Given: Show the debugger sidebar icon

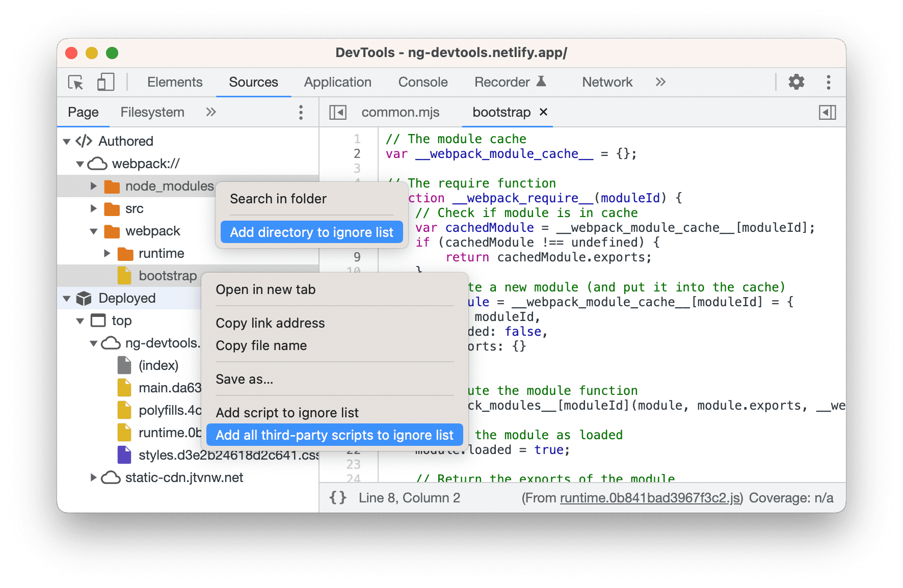Looking at the screenshot, I should tap(828, 112).
